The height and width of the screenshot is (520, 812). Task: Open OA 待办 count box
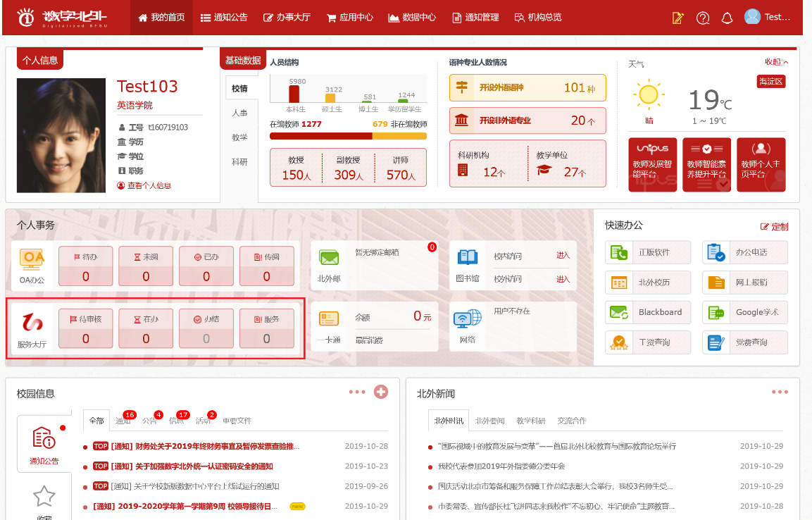pyautogui.click(x=85, y=266)
